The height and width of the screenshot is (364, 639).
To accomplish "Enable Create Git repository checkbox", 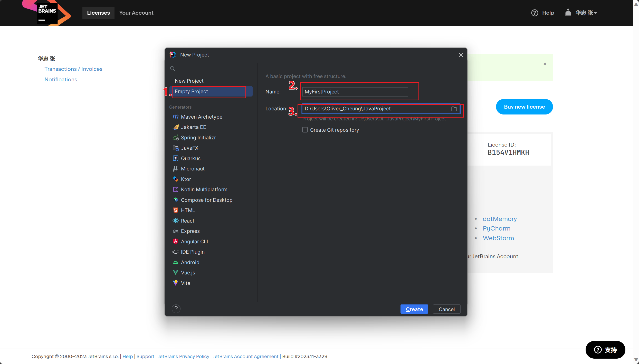I will [x=305, y=130].
